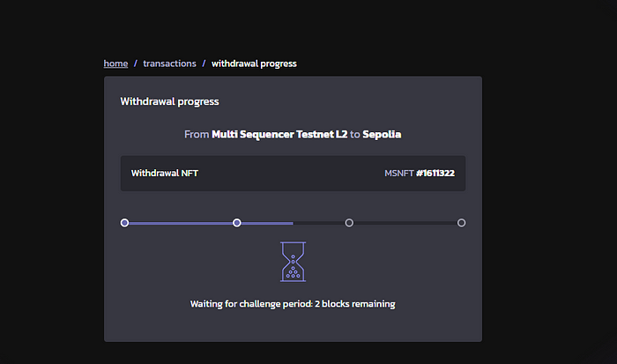
Task: Click the first progress step dot
Action: 124,223
